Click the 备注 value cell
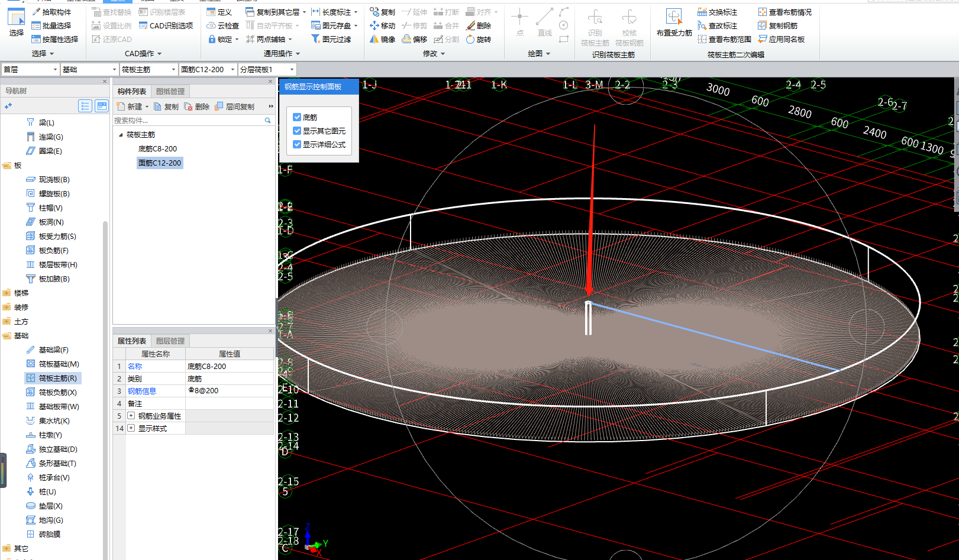The width and height of the screenshot is (959, 560). pyautogui.click(x=230, y=403)
